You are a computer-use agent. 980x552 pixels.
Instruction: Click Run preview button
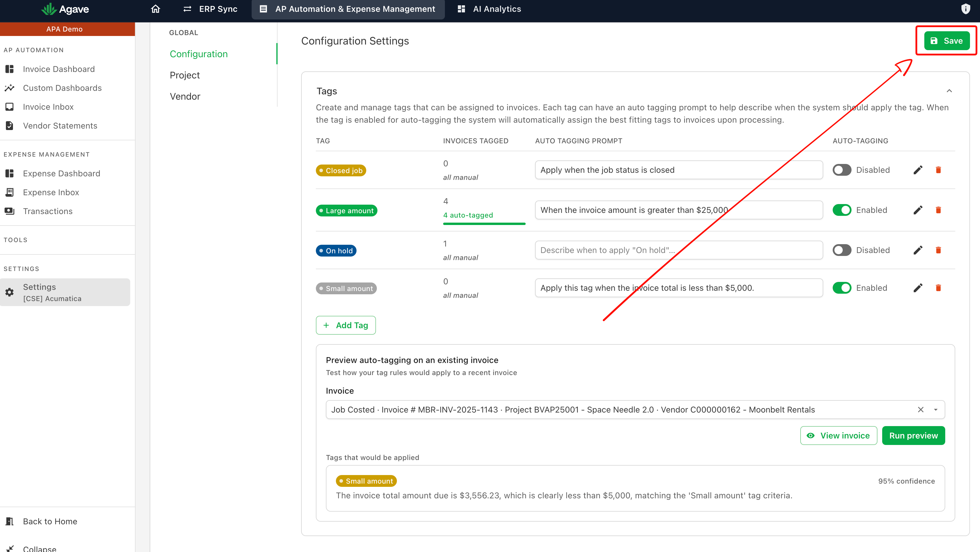click(x=913, y=436)
